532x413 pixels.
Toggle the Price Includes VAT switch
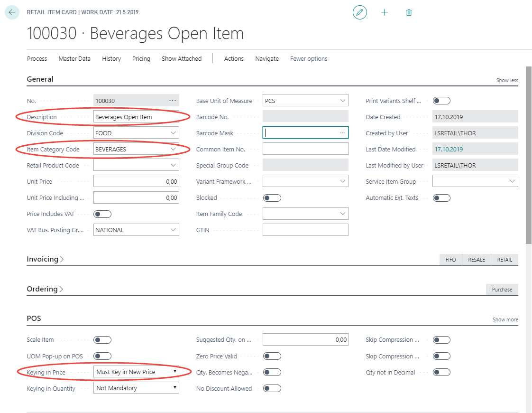point(102,214)
